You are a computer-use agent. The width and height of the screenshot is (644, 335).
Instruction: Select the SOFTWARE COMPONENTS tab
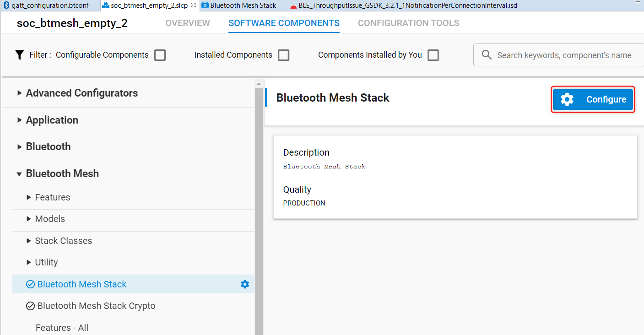coord(284,23)
